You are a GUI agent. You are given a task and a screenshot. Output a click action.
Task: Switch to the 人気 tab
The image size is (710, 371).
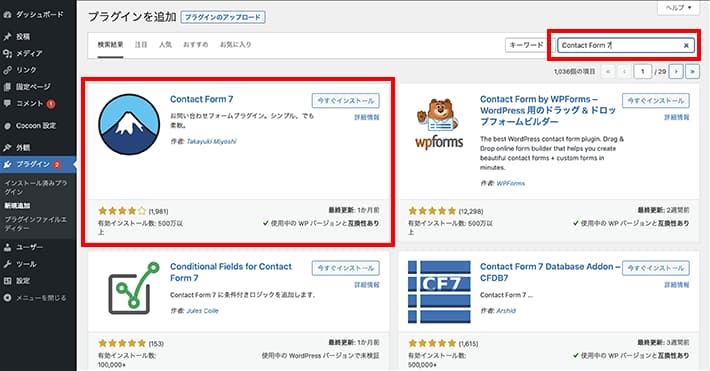click(165, 44)
